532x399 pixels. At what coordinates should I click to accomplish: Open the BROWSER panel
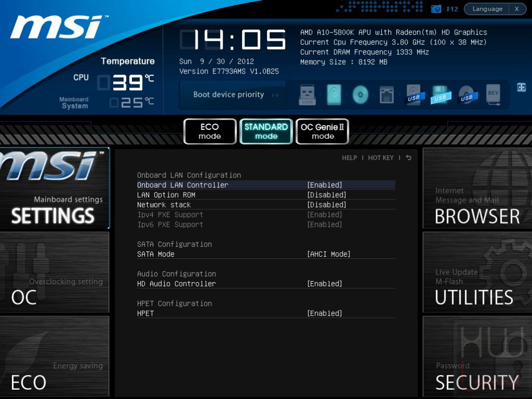tap(477, 188)
